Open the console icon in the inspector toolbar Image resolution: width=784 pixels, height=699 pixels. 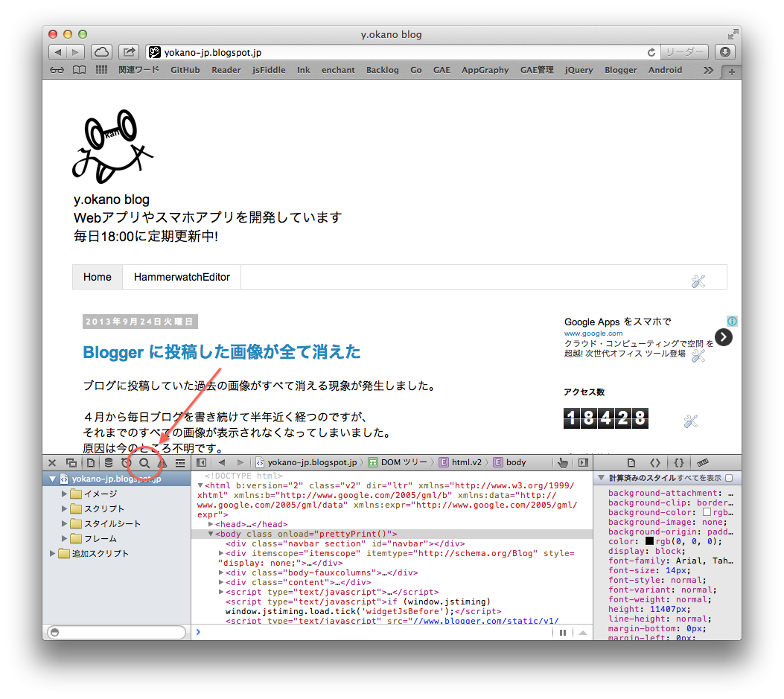[179, 462]
